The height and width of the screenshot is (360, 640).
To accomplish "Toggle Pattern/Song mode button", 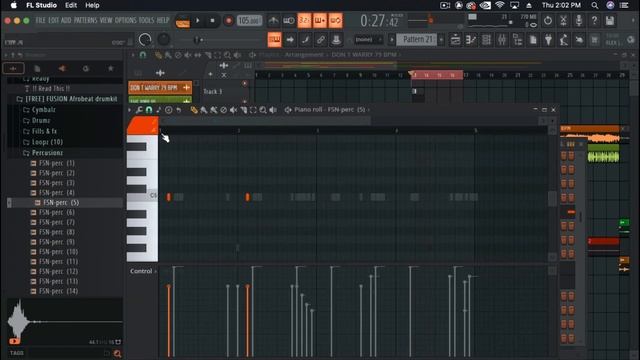I will pos(182,20).
